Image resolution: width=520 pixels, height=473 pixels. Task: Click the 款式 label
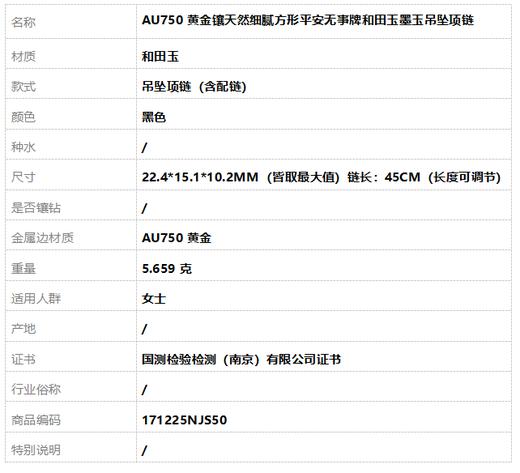click(23, 87)
